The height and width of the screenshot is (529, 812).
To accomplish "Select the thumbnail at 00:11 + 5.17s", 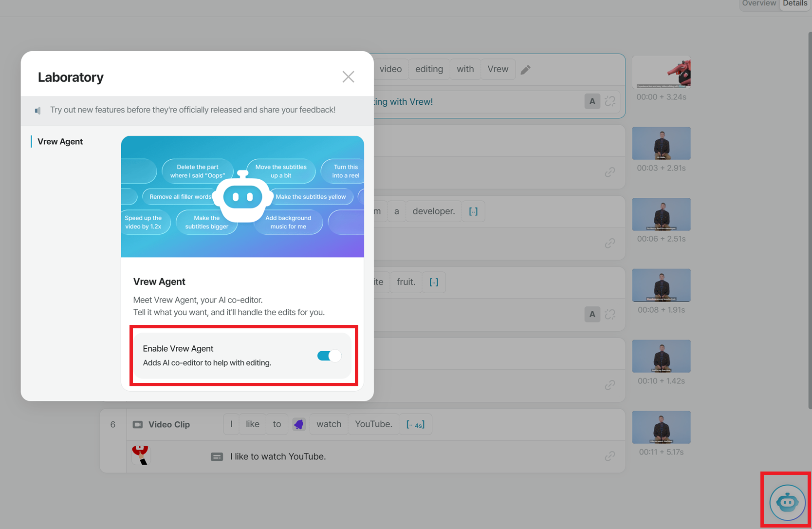I will click(661, 427).
